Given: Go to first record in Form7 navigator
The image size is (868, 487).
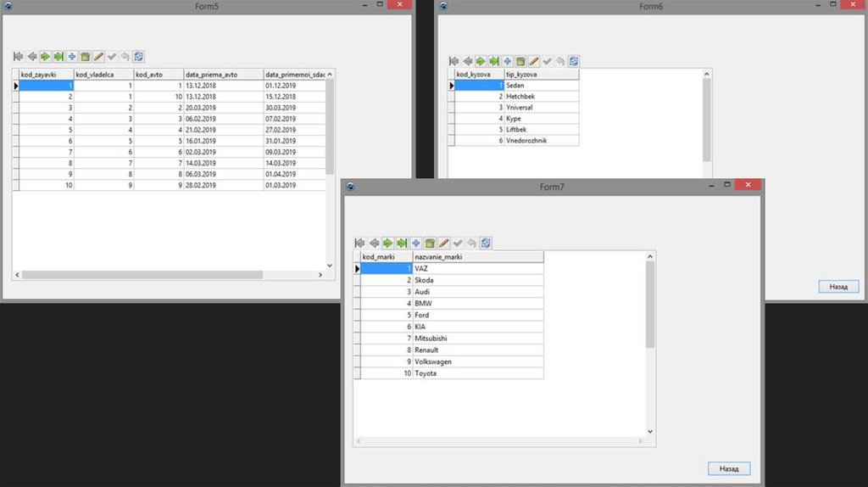Looking at the screenshot, I should (359, 243).
